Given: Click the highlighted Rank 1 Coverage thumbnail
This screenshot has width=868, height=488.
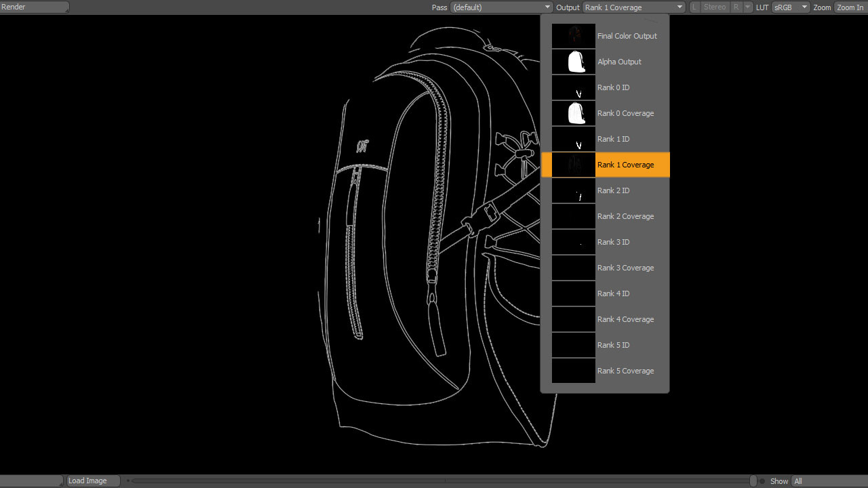Looking at the screenshot, I should 573,164.
